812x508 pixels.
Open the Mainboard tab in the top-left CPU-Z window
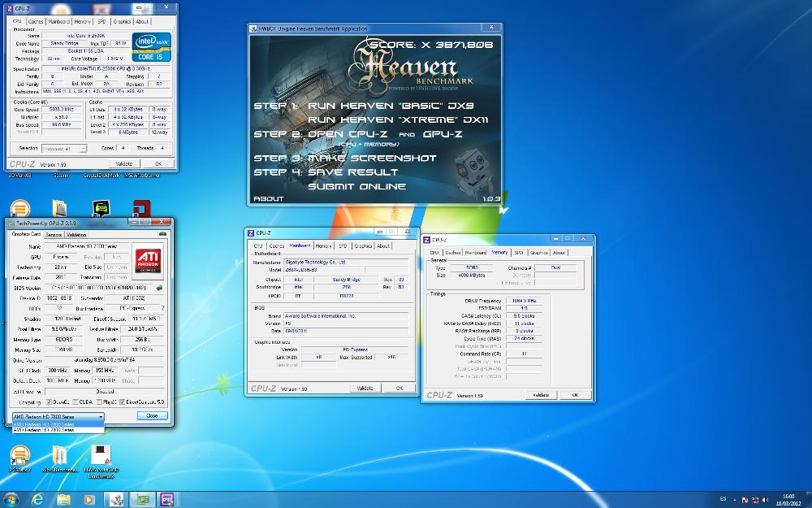(58, 21)
